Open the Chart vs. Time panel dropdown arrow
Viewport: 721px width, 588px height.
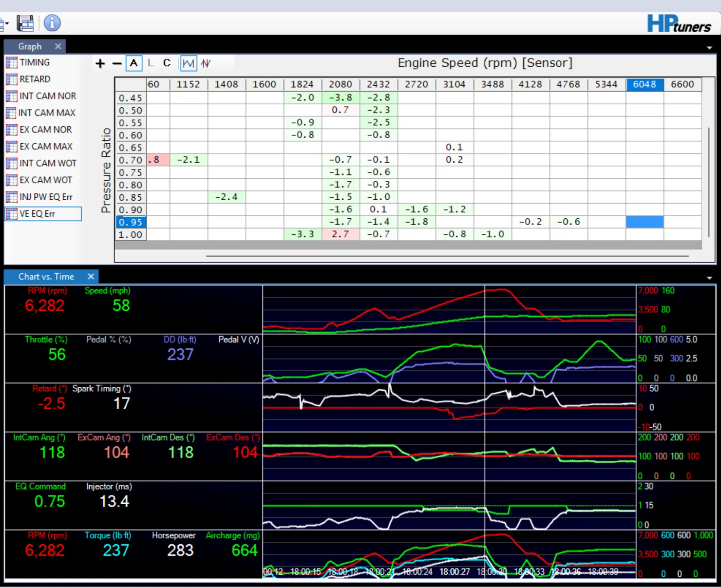(709, 278)
